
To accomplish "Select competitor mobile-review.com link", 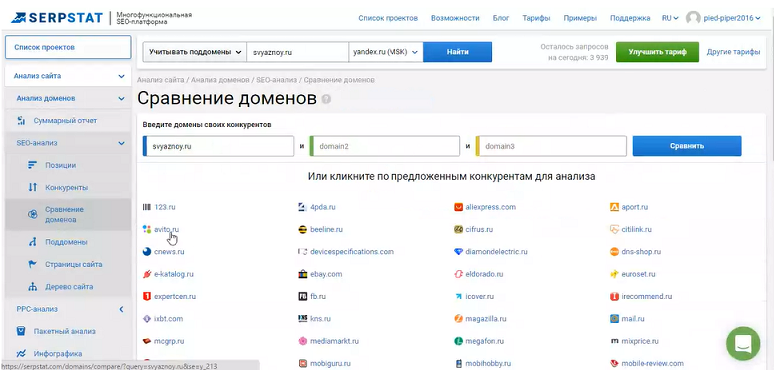I will pos(653,364).
